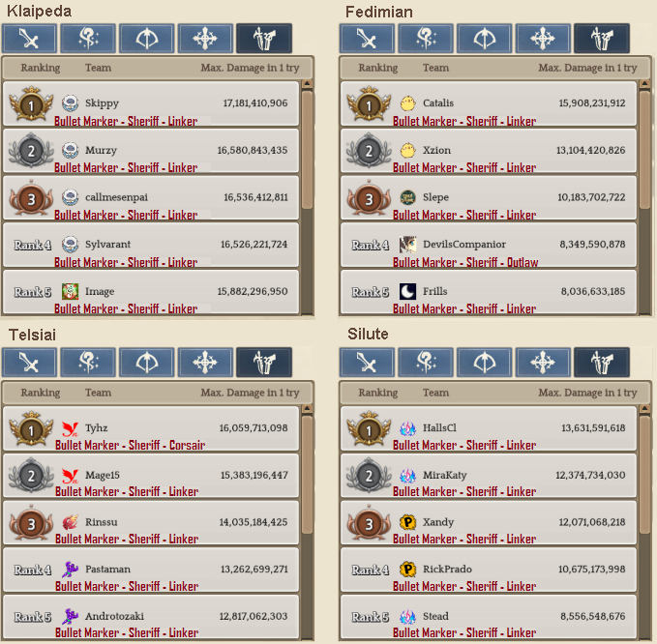Select Scout class tab in Klaipeda panel
This screenshot has width=657, height=644.
click(x=264, y=39)
